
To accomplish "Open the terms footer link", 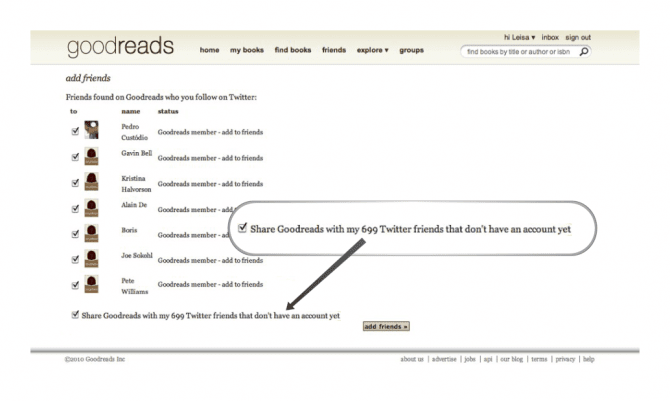I will (x=539, y=359).
